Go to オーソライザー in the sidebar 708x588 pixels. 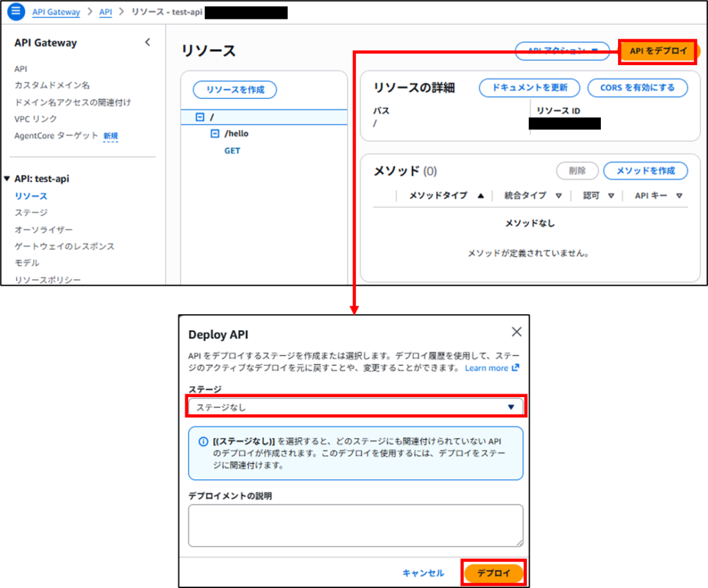coord(44,229)
